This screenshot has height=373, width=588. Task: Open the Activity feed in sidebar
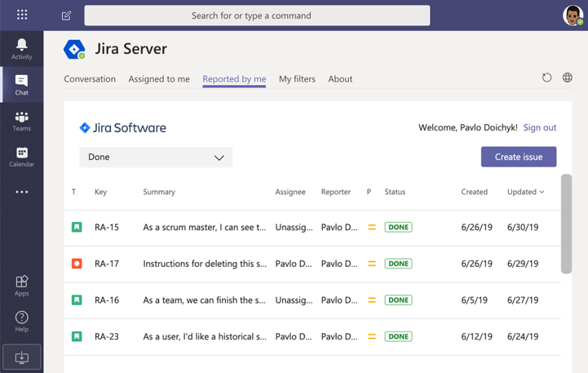tap(21, 48)
